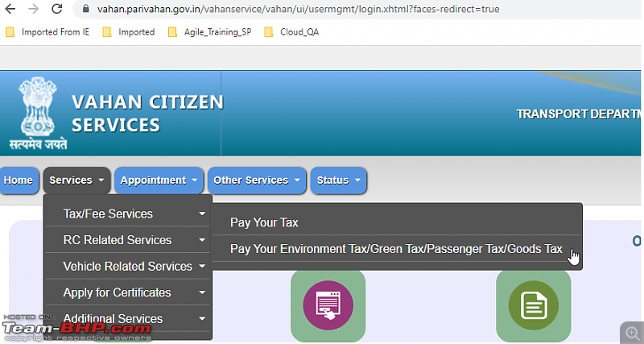Click the purple online form icon

328,305
